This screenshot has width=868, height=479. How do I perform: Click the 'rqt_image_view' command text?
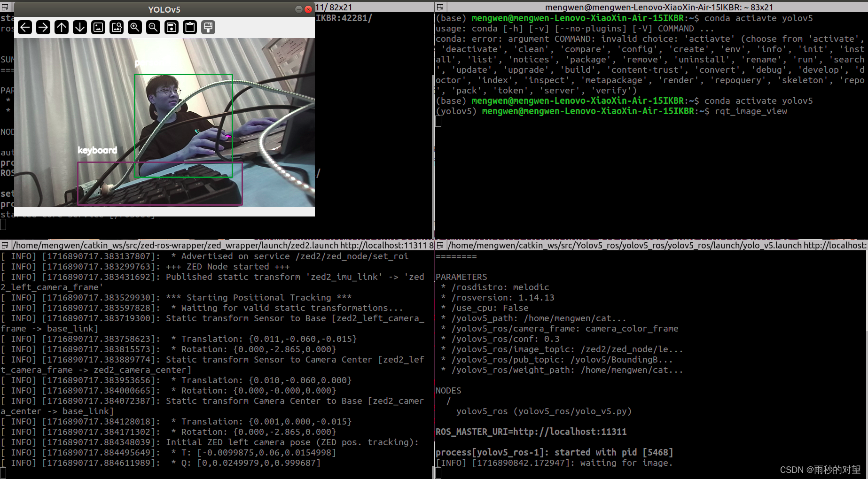click(751, 111)
